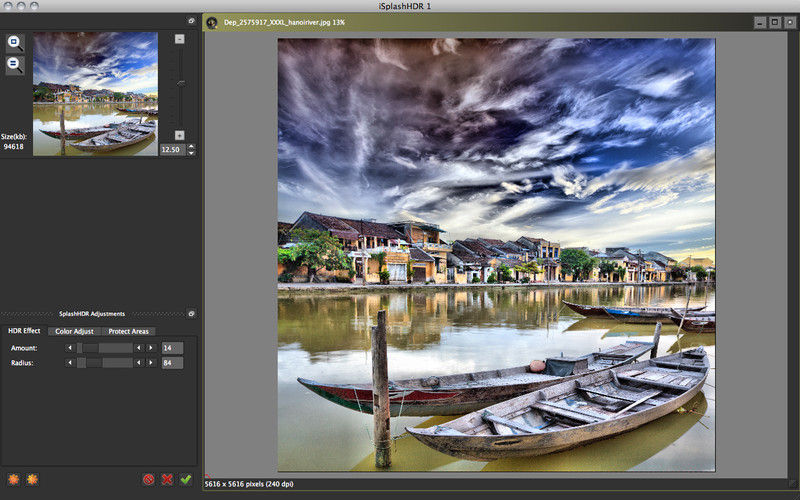Cancel with the red X icon
The width and height of the screenshot is (800, 500).
pyautogui.click(x=167, y=479)
